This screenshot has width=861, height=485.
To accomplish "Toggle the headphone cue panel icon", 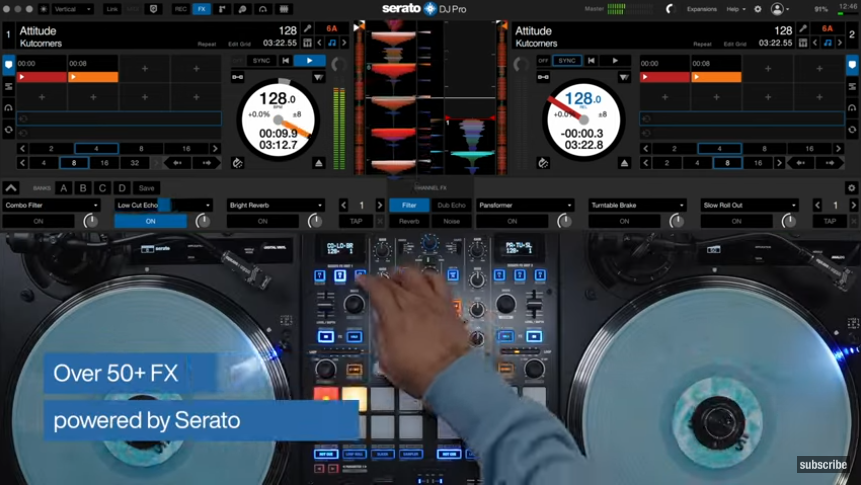I will click(263, 9).
